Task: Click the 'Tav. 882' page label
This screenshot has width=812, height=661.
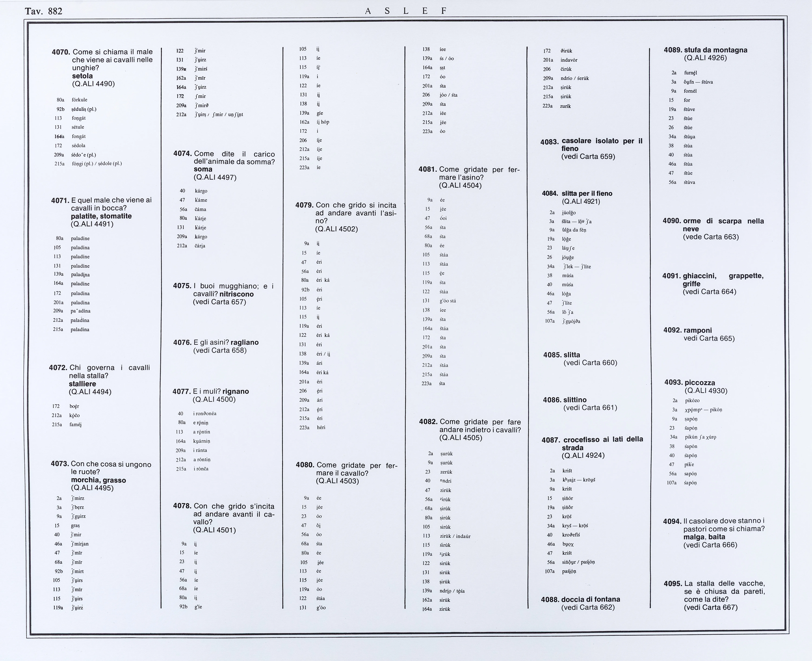Action: coord(43,11)
